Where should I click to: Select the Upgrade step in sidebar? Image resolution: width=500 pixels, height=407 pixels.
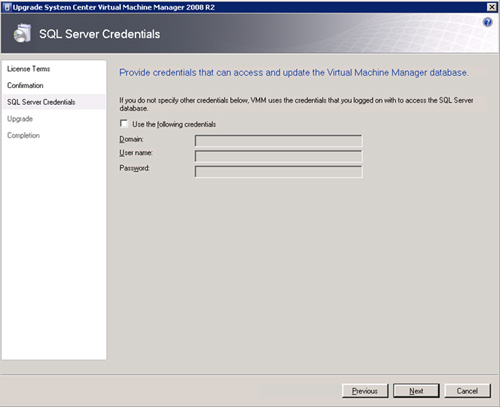tap(20, 119)
